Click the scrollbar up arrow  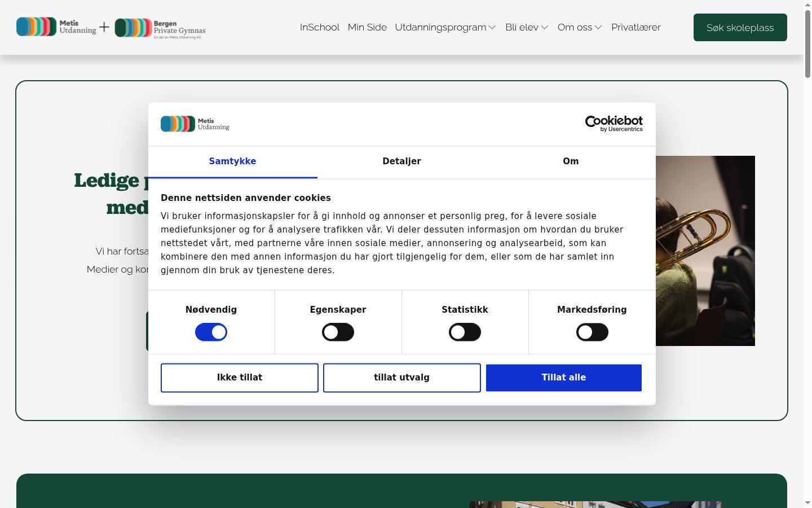pos(807,5)
